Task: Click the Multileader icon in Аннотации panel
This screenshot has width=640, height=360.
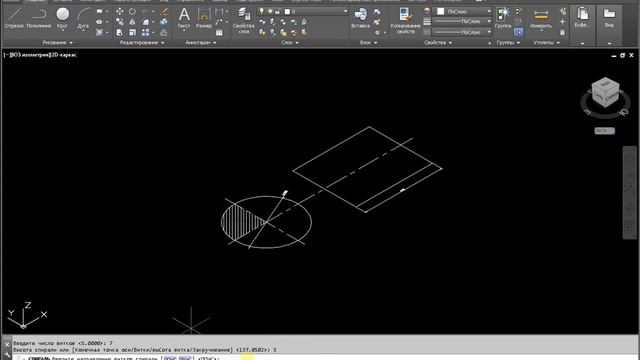Action: [x=219, y=22]
